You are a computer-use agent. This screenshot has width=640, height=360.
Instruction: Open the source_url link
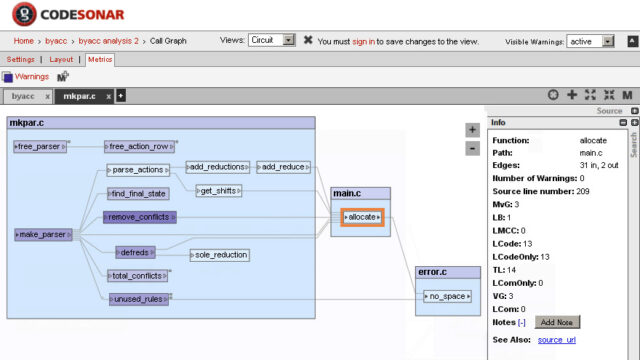click(557, 340)
